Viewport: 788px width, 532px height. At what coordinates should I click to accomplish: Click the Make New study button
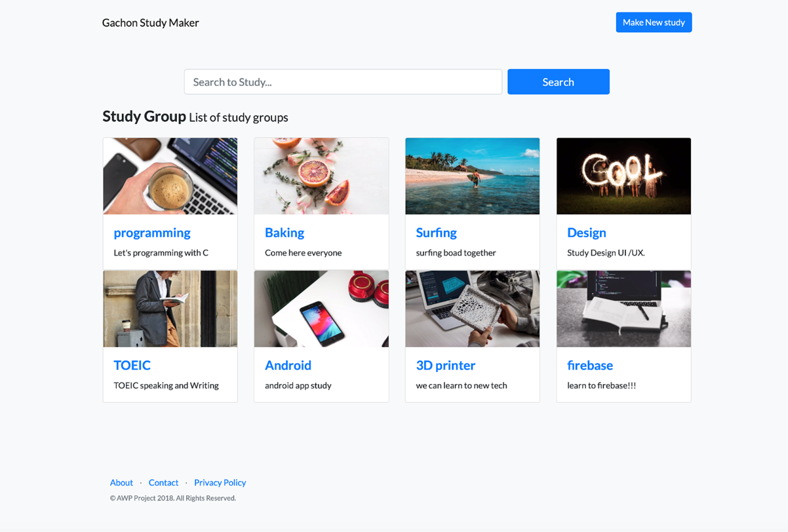[x=653, y=22]
